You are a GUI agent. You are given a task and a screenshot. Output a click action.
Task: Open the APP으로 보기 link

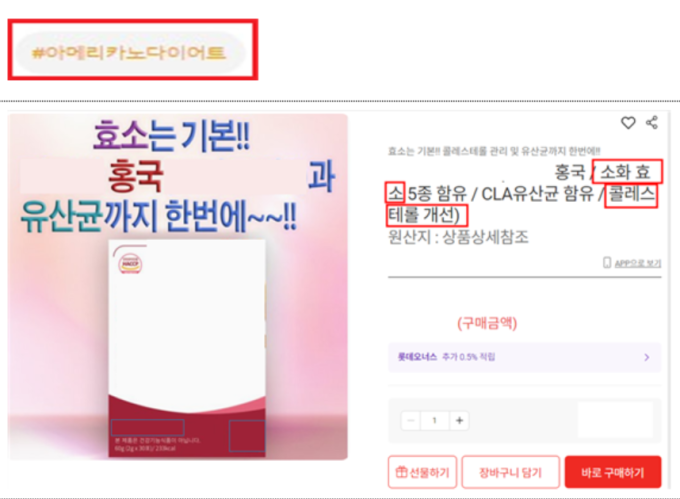click(638, 263)
